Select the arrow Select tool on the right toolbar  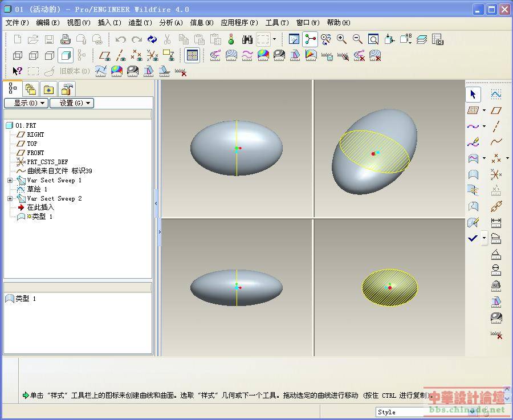(x=473, y=95)
